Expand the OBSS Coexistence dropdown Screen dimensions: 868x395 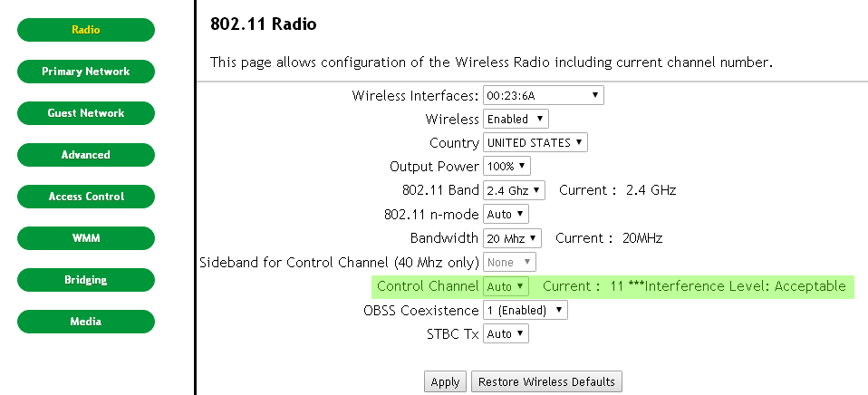point(525,311)
